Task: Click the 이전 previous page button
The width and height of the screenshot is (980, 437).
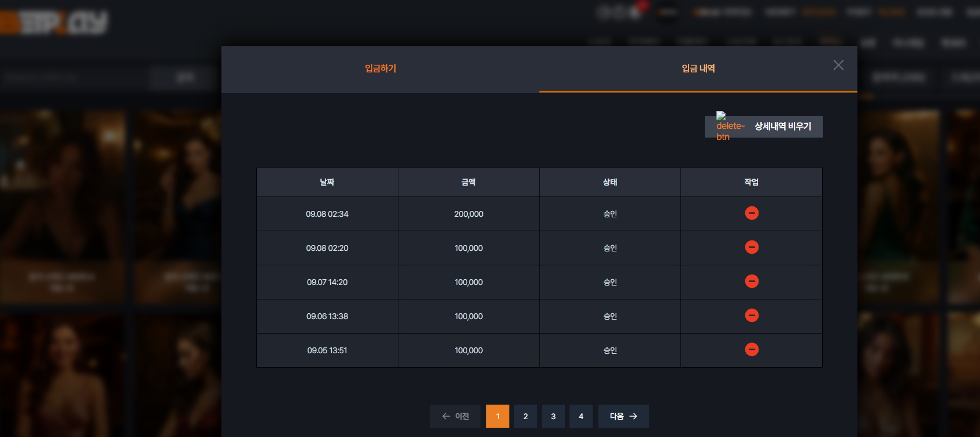Action: (x=455, y=416)
